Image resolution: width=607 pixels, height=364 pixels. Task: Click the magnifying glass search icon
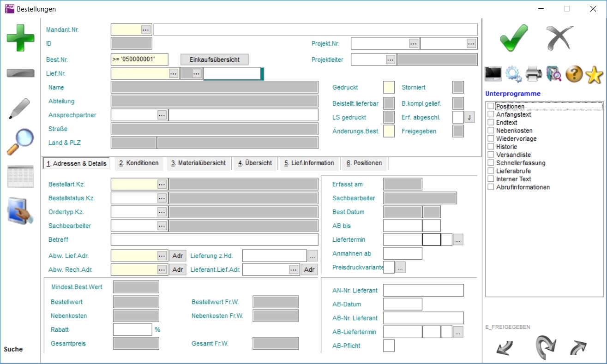pos(20,142)
